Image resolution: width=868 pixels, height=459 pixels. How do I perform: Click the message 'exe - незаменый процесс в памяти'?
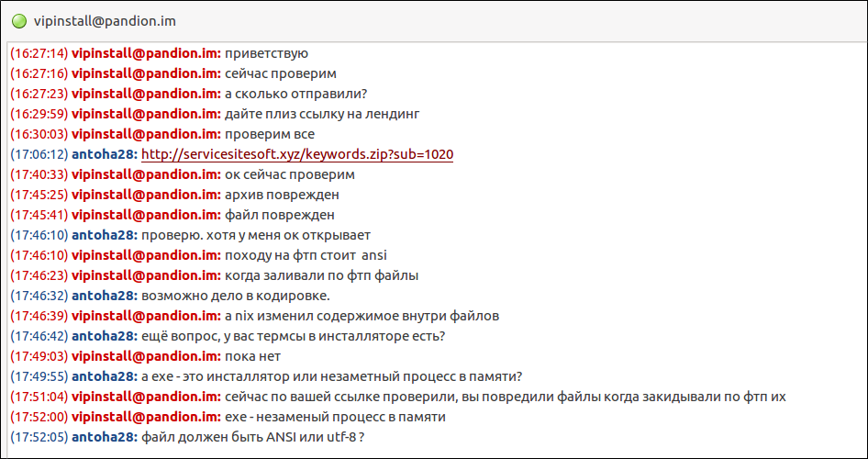(335, 417)
